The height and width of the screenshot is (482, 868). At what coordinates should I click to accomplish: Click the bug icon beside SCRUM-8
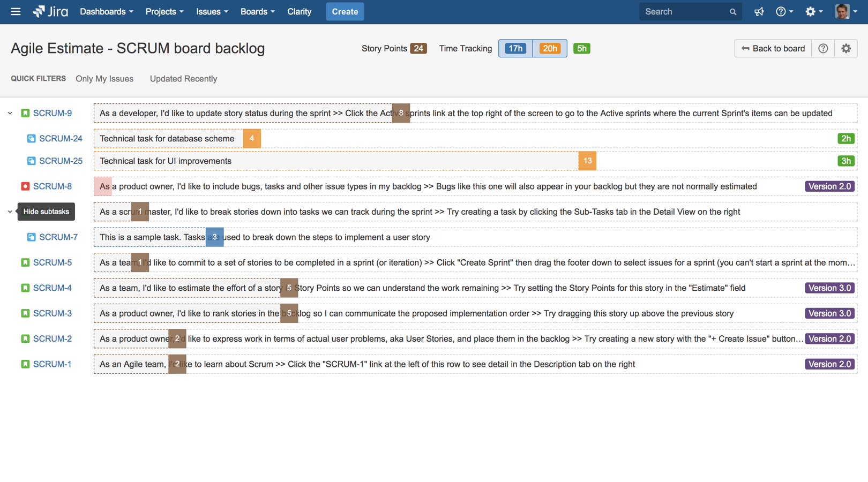pos(25,186)
